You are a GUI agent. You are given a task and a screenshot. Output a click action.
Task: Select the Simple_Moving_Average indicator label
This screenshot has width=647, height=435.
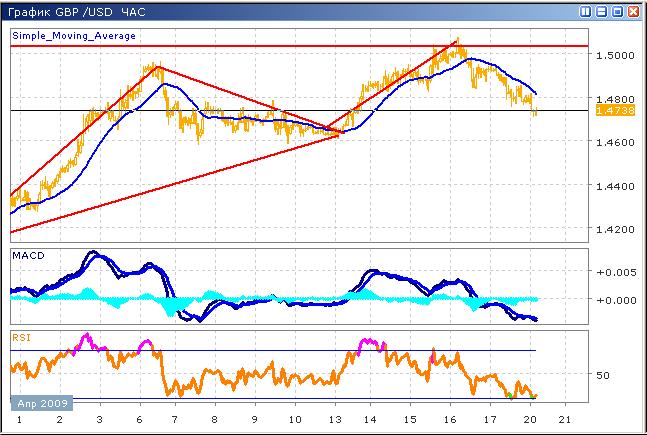[74, 35]
